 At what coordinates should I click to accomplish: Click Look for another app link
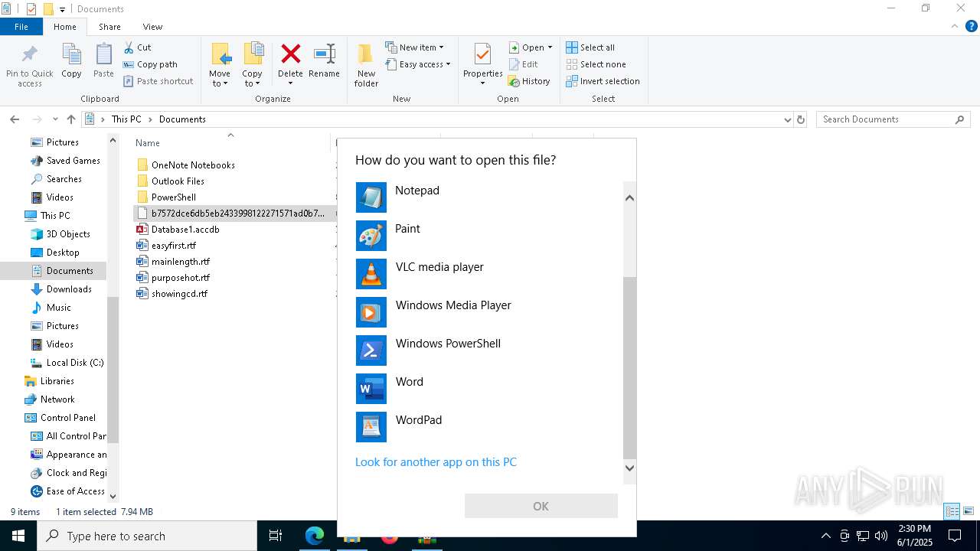436,462
